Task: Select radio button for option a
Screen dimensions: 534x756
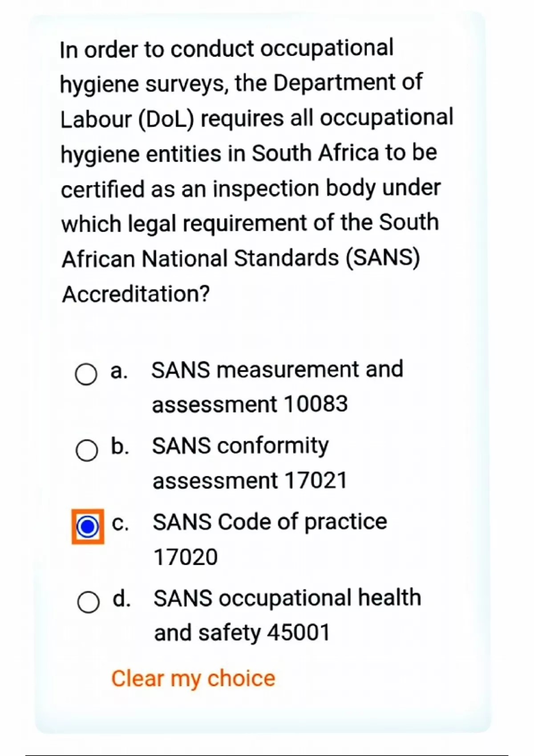Action: tap(86, 374)
